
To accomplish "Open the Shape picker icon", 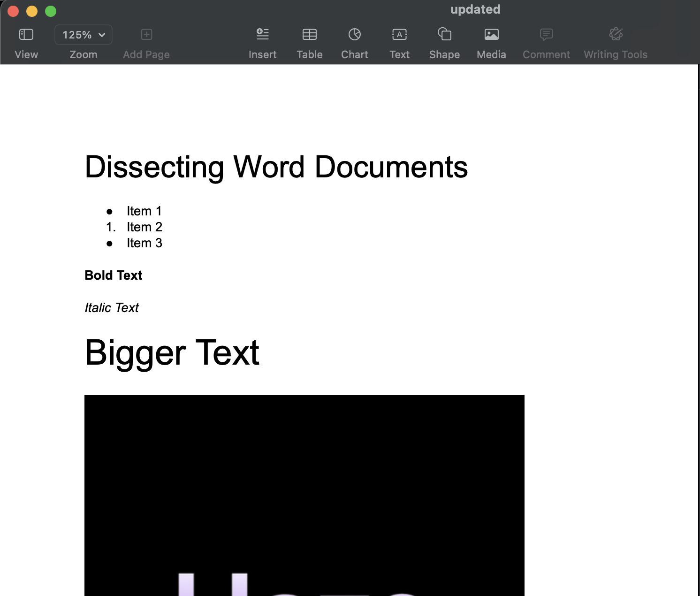I will (444, 35).
